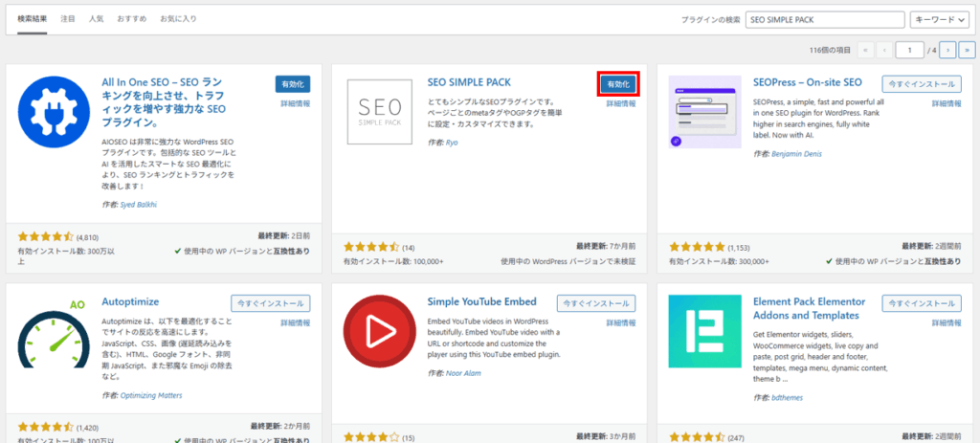The image size is (980, 443).
Task: Click the Simple YouTube Embed play icon
Action: click(x=380, y=331)
